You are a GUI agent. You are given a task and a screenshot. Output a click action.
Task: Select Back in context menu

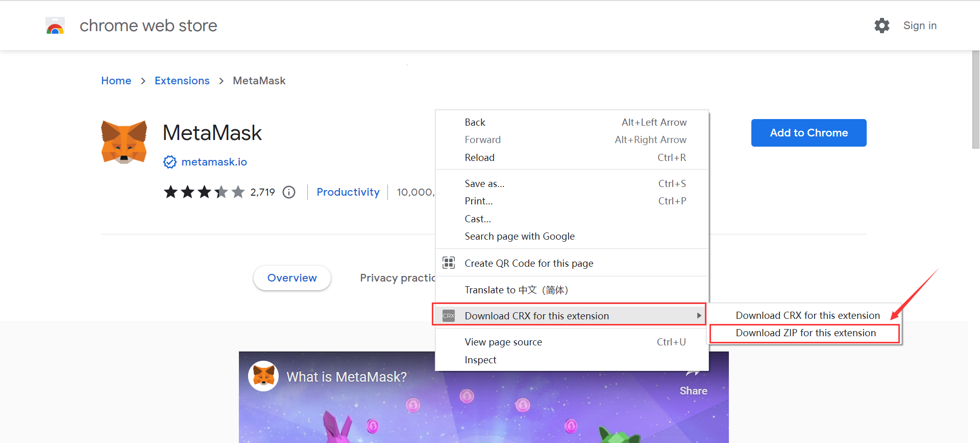pos(572,122)
